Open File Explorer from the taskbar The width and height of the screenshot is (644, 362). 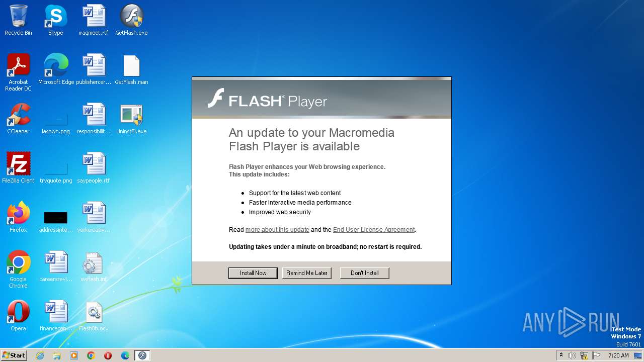pyautogui.click(x=57, y=355)
